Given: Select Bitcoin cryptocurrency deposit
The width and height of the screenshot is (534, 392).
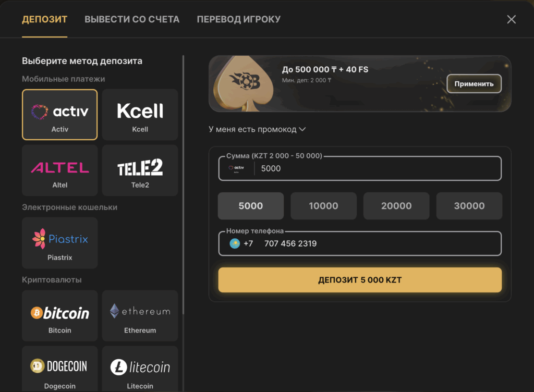Looking at the screenshot, I should pos(59,316).
